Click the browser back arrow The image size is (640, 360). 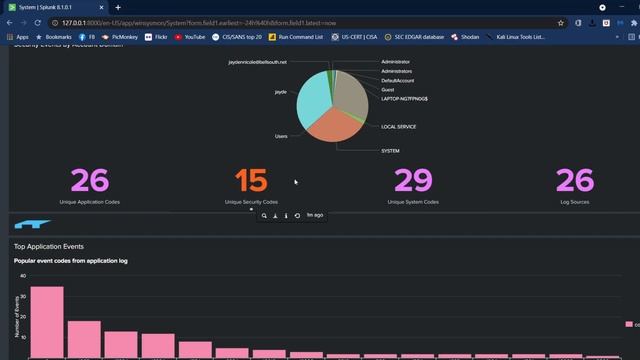coord(9,23)
